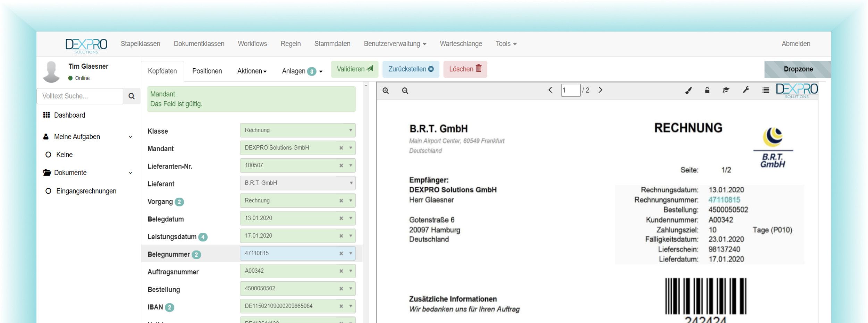This screenshot has height=323, width=868.
Task: Go to previous document page arrow
Action: [x=550, y=90]
